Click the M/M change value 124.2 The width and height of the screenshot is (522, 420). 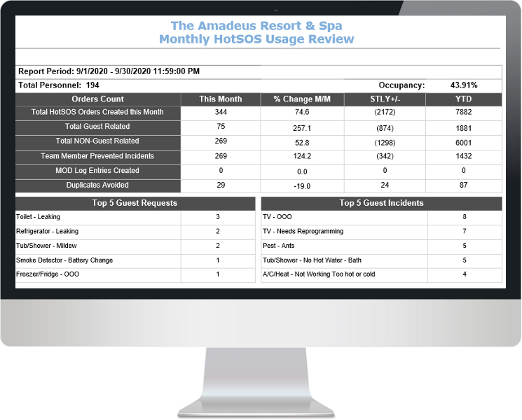pyautogui.click(x=302, y=156)
